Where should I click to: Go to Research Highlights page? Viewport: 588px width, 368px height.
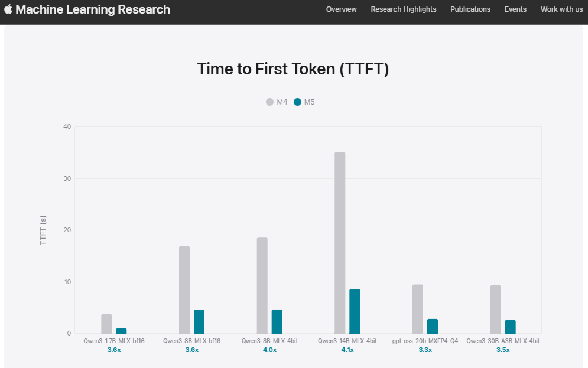tap(404, 9)
